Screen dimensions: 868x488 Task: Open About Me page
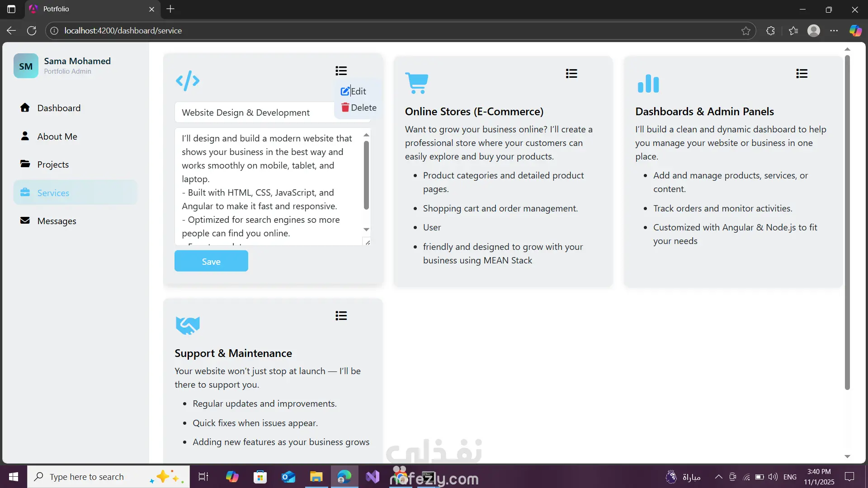[x=57, y=136]
